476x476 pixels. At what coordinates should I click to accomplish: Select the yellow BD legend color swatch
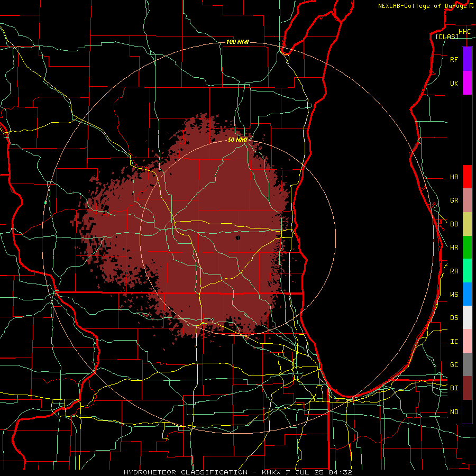click(467, 224)
